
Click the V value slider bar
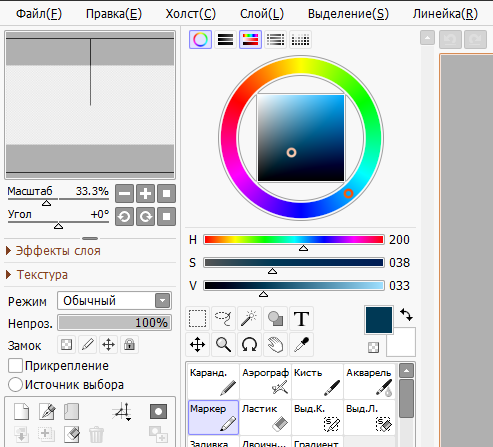coord(294,286)
